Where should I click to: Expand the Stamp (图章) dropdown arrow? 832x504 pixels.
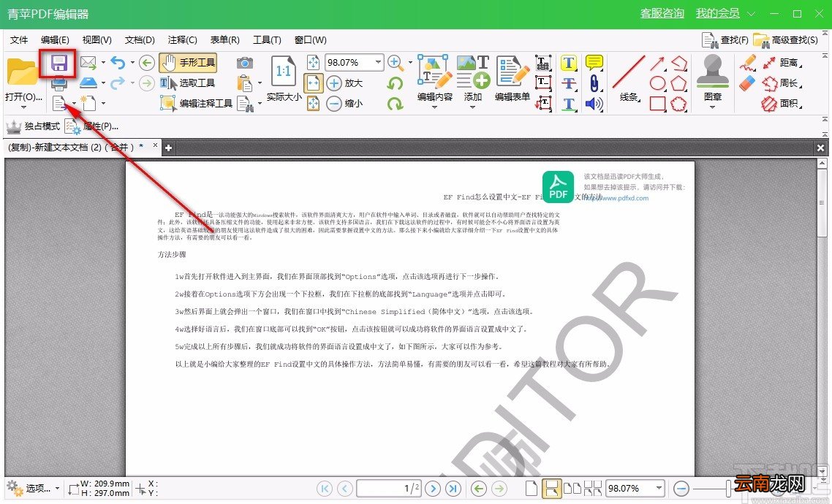tap(713, 107)
